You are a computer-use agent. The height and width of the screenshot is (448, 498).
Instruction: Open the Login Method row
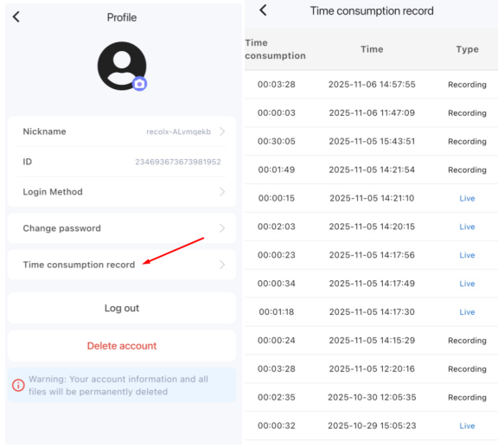click(x=122, y=192)
